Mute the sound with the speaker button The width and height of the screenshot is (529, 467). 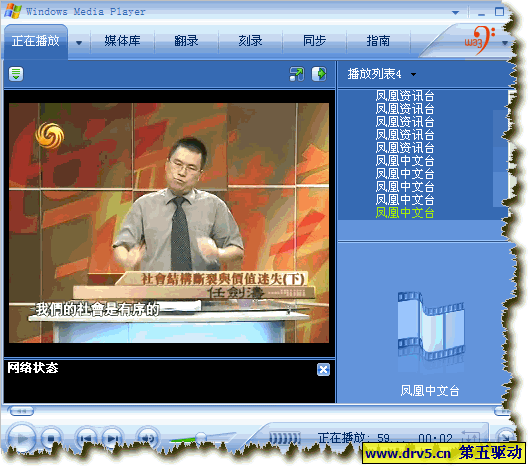[x=147, y=438]
